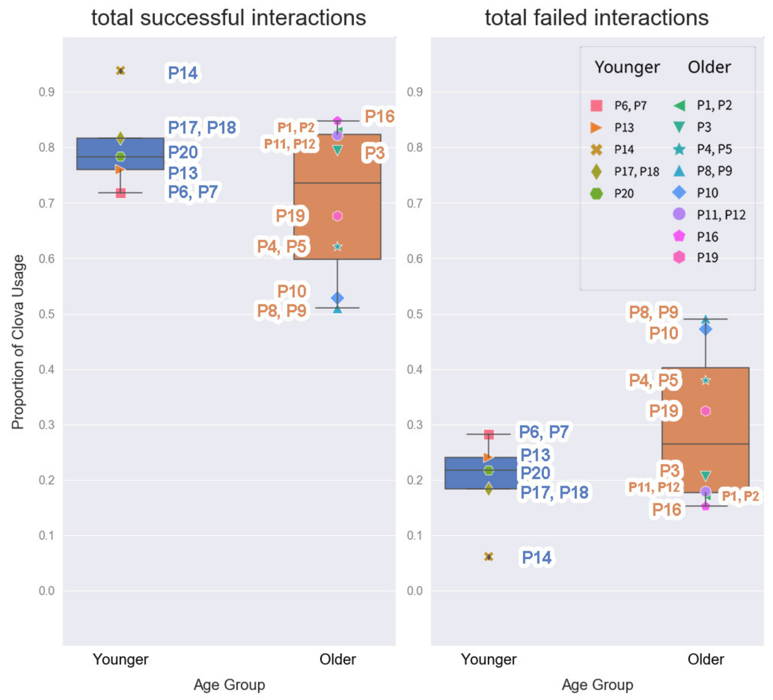Click the P14 cross marker in failed plot
Image resolution: width=773 pixels, height=700 pixels.
click(488, 556)
